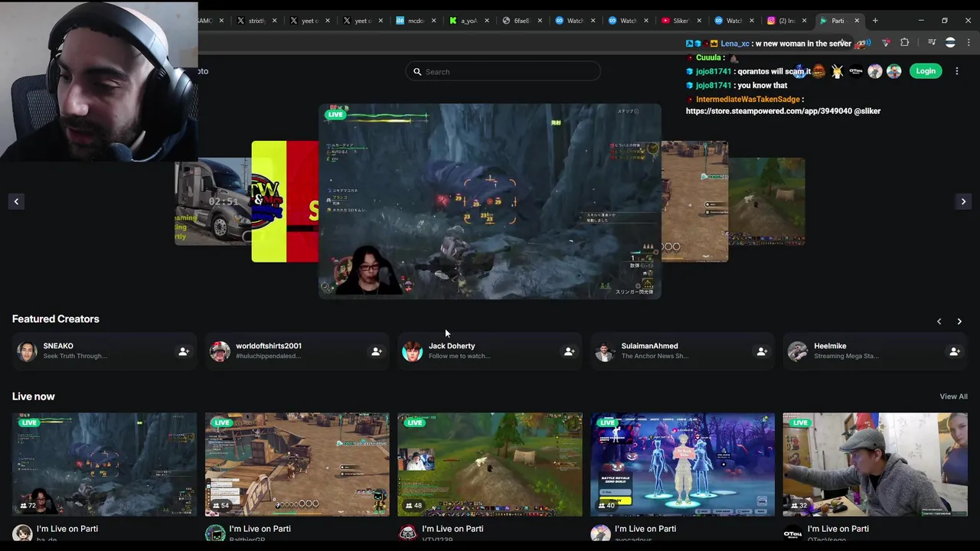The width and height of the screenshot is (980, 551).
Task: Open SulaimanAhmed's creator avatar
Action: click(605, 351)
